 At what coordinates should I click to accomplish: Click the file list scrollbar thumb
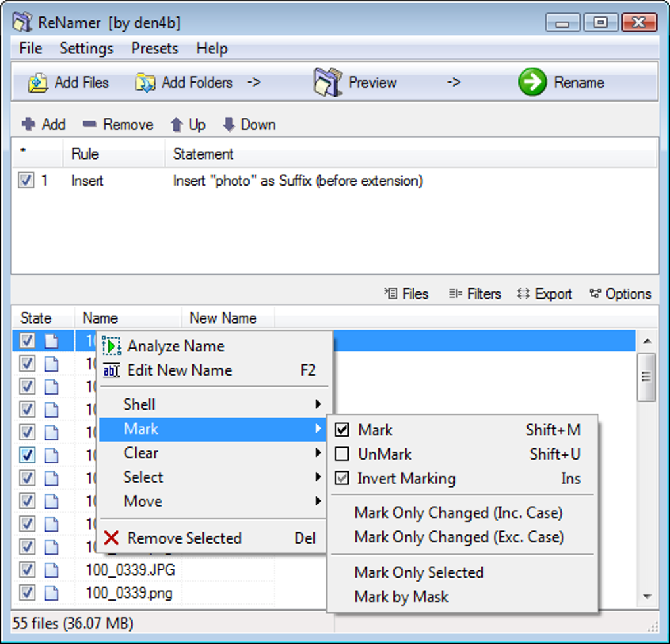tap(646, 377)
